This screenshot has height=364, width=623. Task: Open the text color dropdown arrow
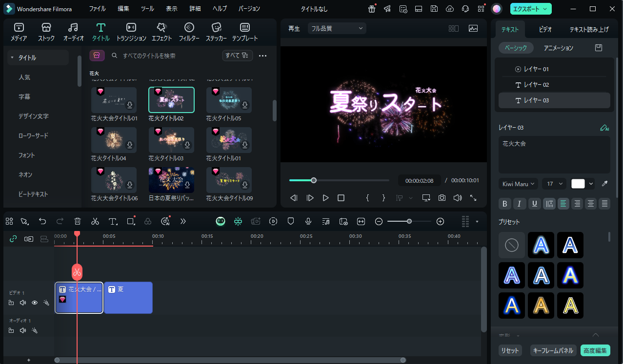tap(591, 184)
